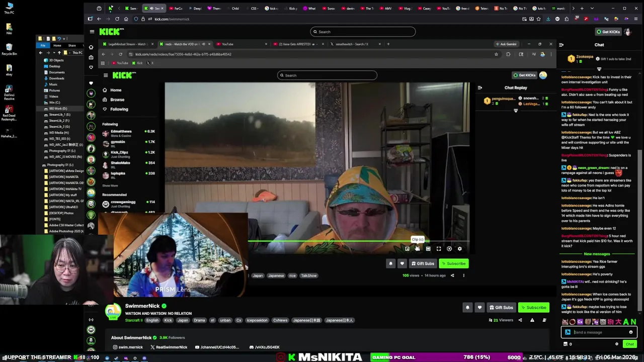Click the CxNews channel tag

tap(280, 320)
